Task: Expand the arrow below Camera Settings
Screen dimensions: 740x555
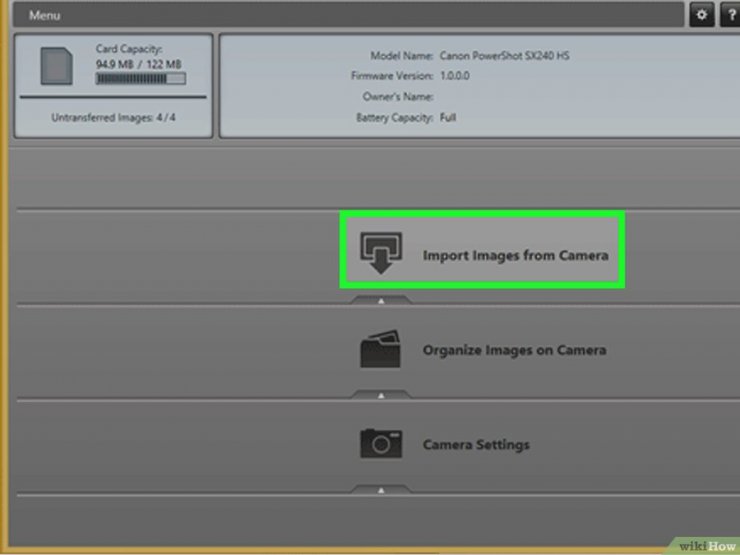Action: pyautogui.click(x=380, y=490)
